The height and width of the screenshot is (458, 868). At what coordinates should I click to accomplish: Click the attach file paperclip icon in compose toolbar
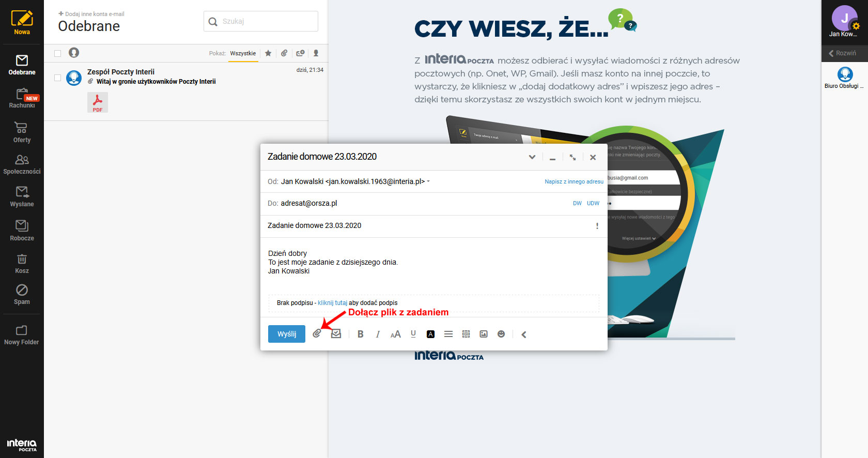tap(317, 334)
